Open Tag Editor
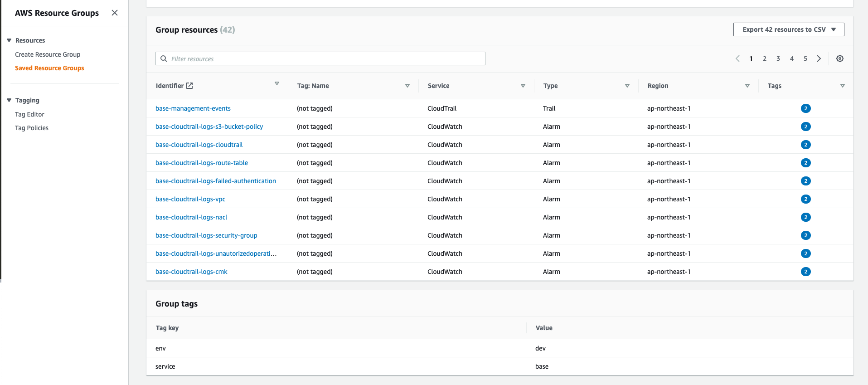Image resolution: width=868 pixels, height=385 pixels. point(29,114)
